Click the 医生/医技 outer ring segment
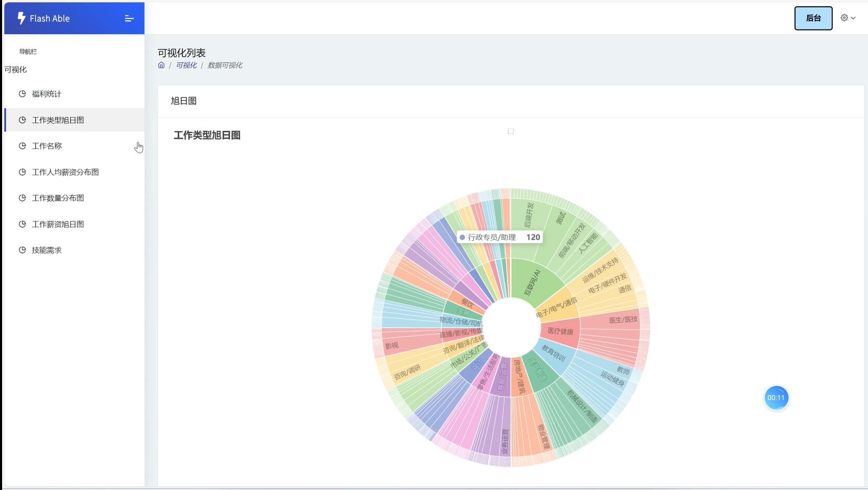The width and height of the screenshot is (868, 490). [623, 320]
